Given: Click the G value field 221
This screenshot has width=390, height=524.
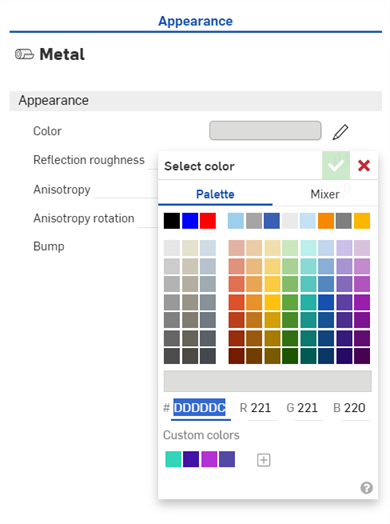Looking at the screenshot, I should coord(308,408).
